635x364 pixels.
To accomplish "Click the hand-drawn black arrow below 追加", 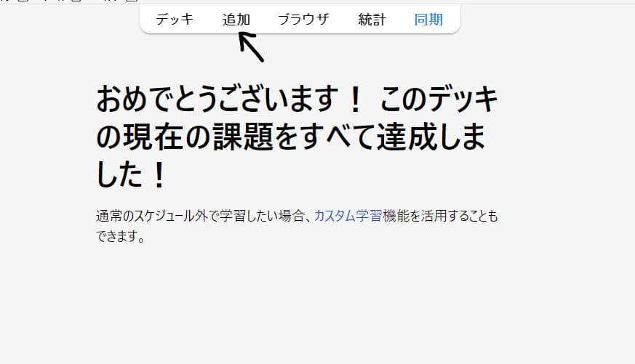I will pyautogui.click(x=251, y=47).
